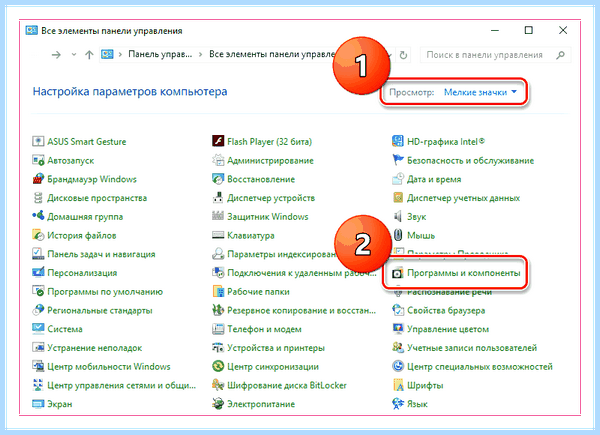The image size is (600, 435).
Task: Go up one level with Up arrow
Action: [x=89, y=55]
